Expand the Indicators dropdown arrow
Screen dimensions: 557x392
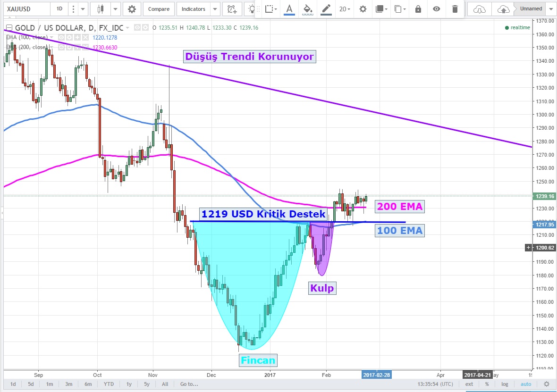[x=215, y=9]
